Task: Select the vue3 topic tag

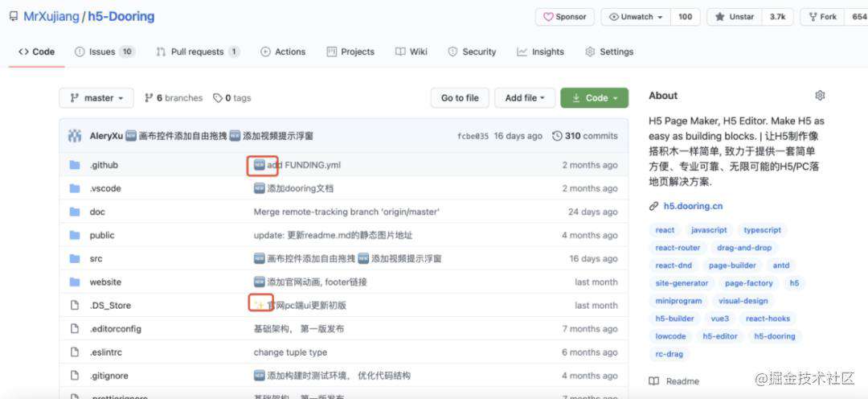Action: 719,319
